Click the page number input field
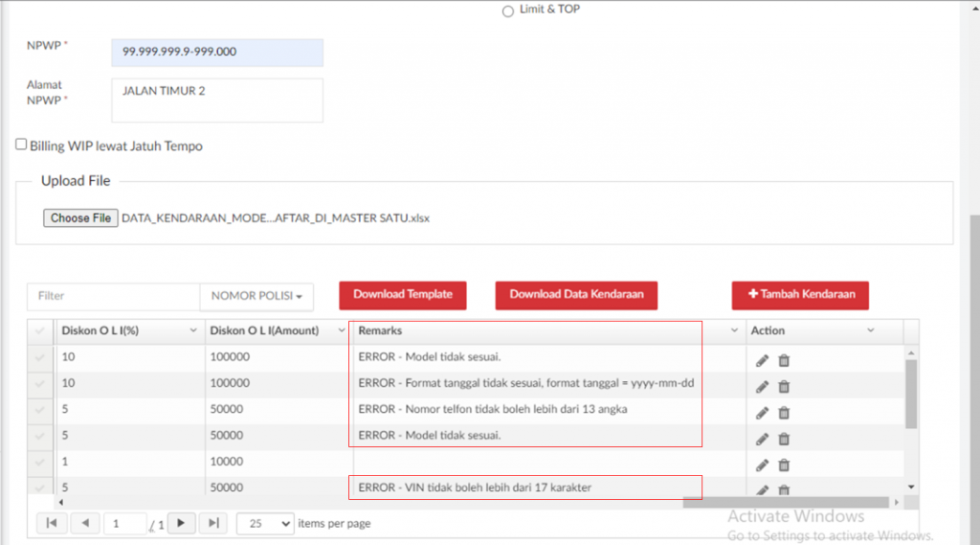The image size is (980, 545). coord(125,523)
